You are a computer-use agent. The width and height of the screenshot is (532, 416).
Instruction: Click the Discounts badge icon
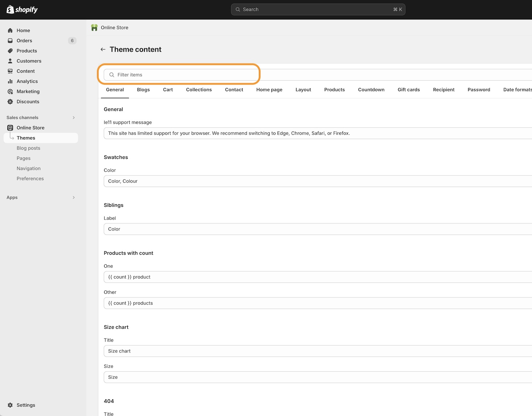click(x=10, y=102)
